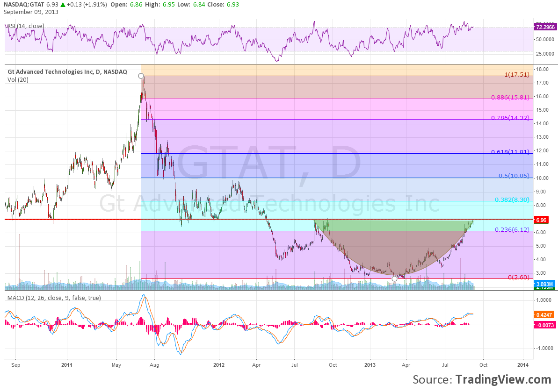Screen dimensions: 558x392
Task: Click the NASDAQ:GTAT ticker symbol
Action: pos(24,5)
